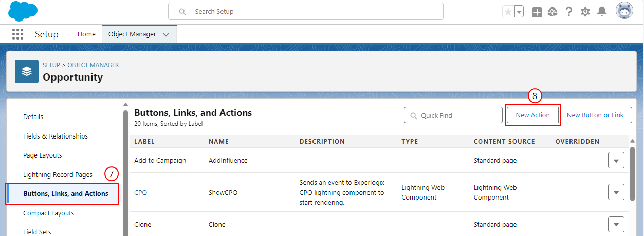Click the Opportunity object layers icon
The width and height of the screenshot is (644, 236).
pyautogui.click(x=27, y=71)
